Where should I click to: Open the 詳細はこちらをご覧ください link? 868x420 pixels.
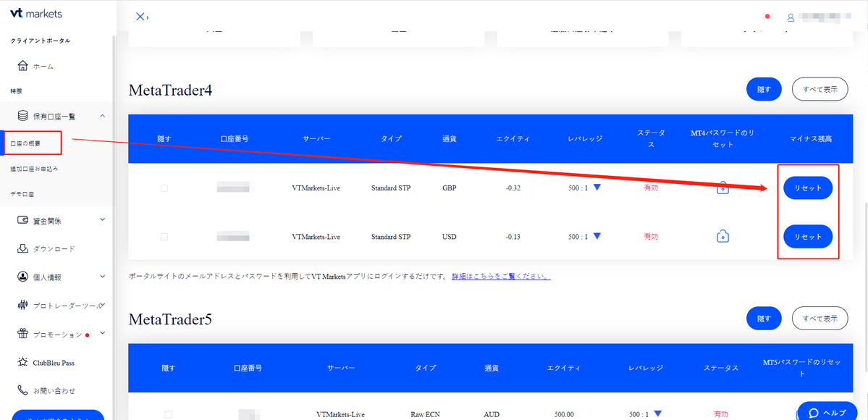[x=501, y=276]
